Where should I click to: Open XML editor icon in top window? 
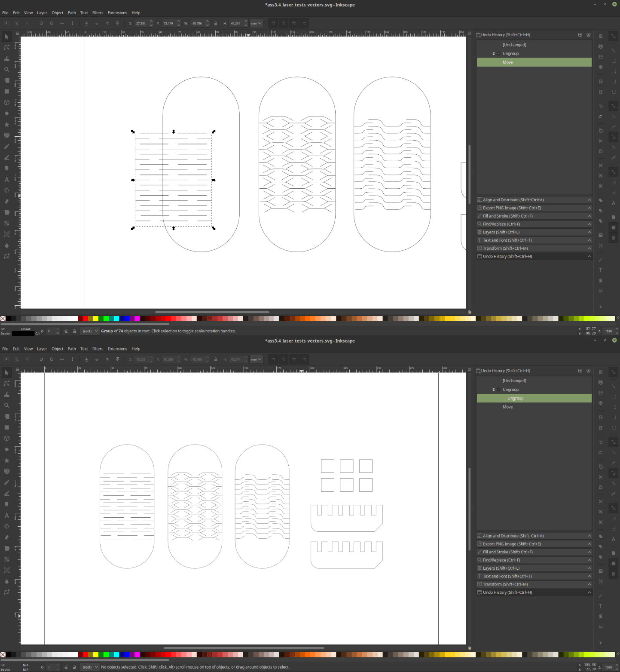601,291
